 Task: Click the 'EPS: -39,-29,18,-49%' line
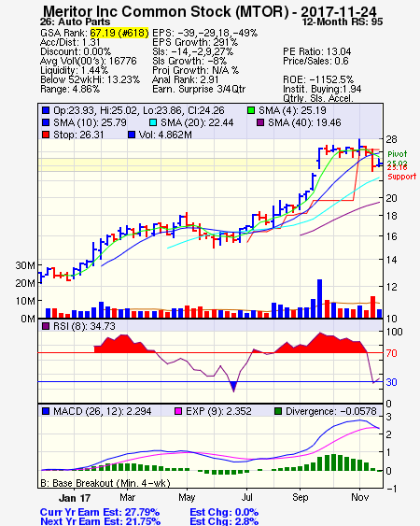(x=204, y=33)
